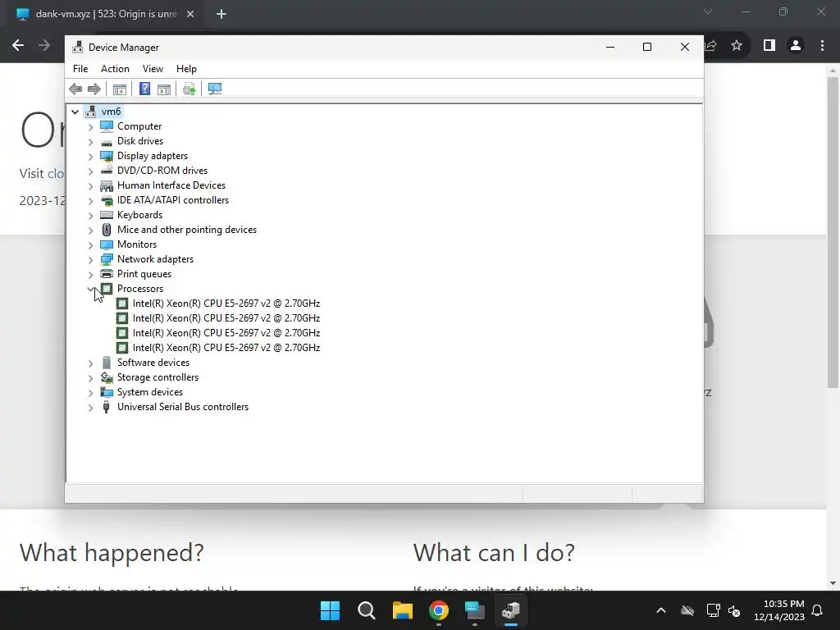Click the Action Pane toolbar icon

point(164,89)
